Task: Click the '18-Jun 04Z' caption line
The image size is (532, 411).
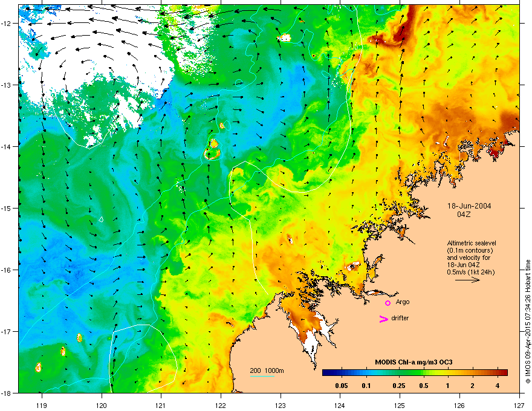Action: [x=463, y=265]
